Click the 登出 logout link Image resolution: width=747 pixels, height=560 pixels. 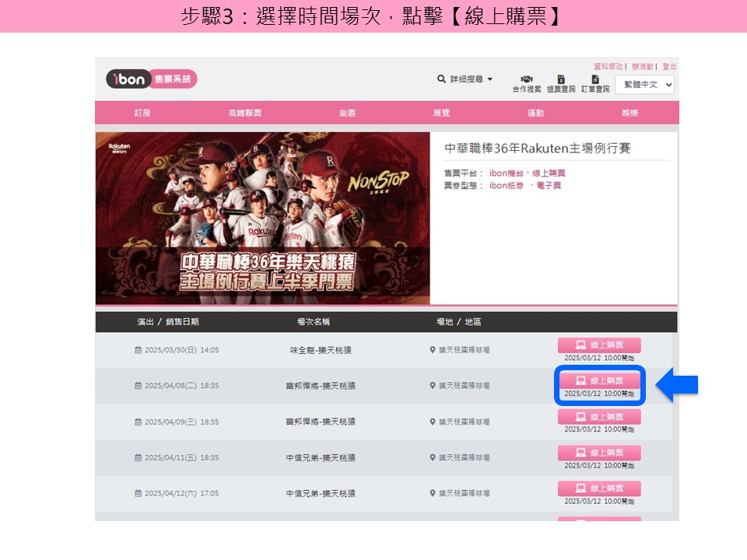point(669,66)
